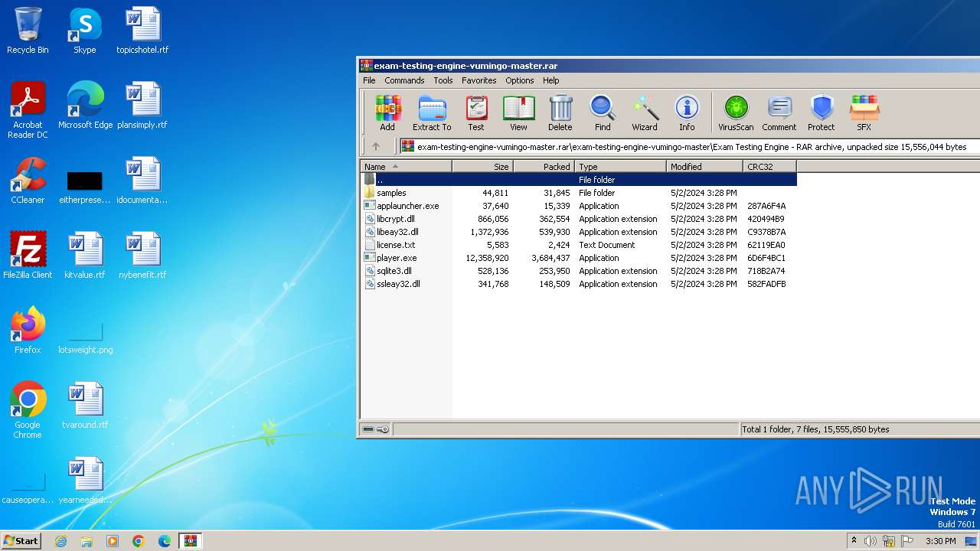Sort file list by CRC32 column
Screen dimensions: 980x551
(769, 166)
